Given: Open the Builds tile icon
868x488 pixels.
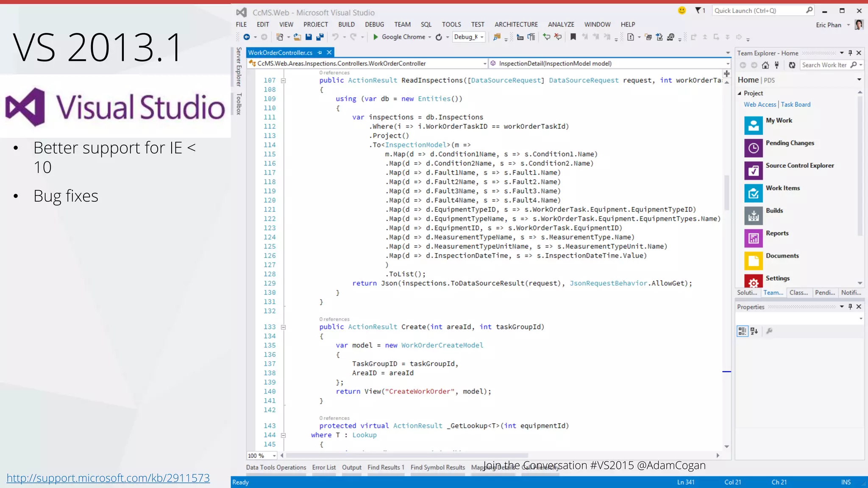Looking at the screenshot, I should pyautogui.click(x=754, y=215).
